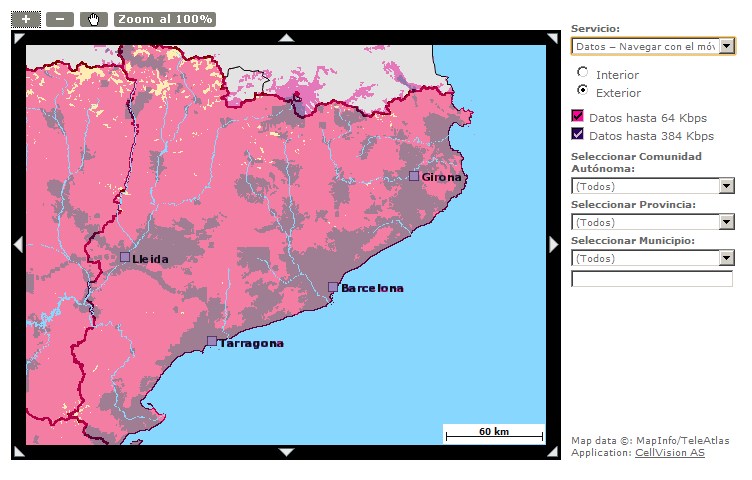
Task: Click the Girona city marker
Action: coord(414,176)
